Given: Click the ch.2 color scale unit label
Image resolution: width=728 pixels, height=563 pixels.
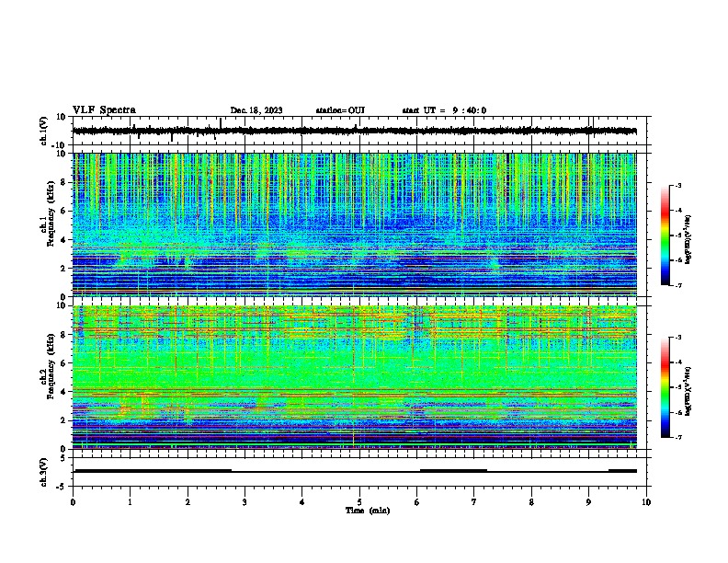Looking at the screenshot, I should [688, 391].
